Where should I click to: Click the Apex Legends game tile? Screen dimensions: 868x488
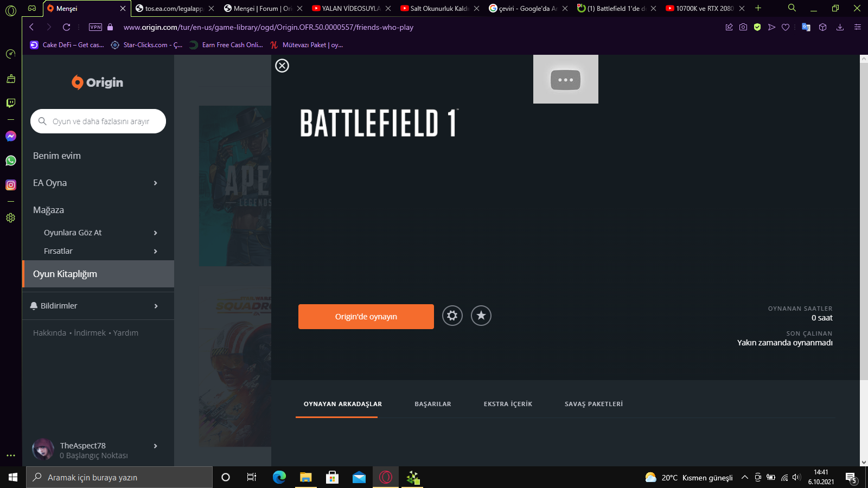235,186
